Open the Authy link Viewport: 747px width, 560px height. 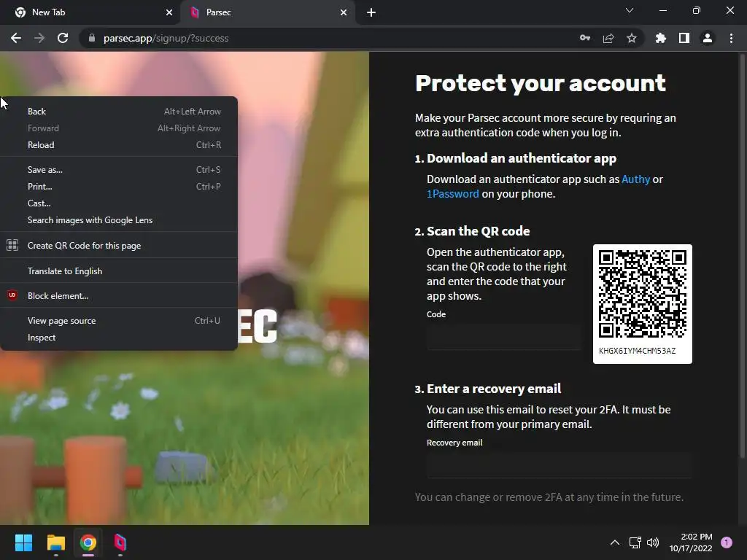635,179
